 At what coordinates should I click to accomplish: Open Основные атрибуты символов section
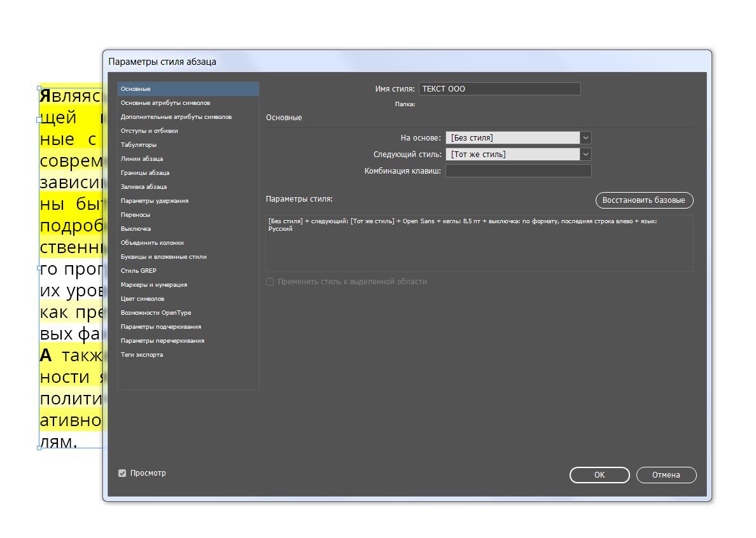(188, 102)
